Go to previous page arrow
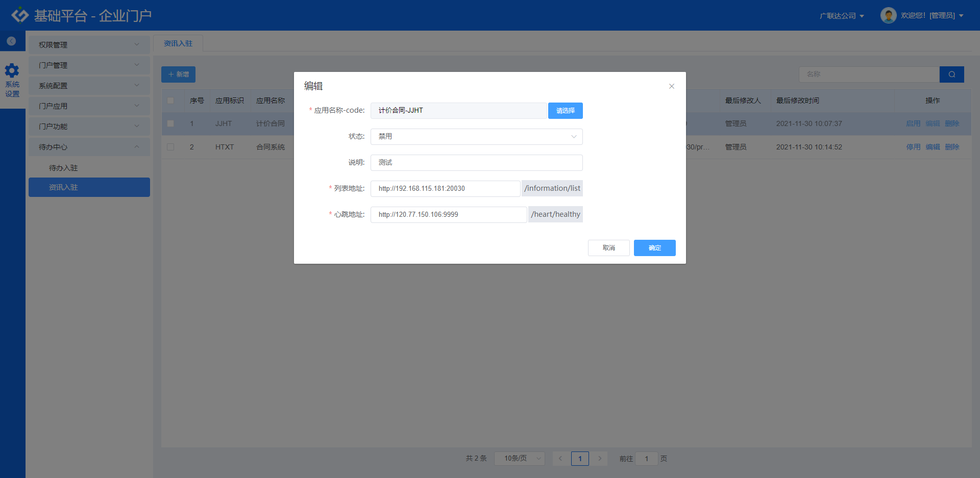 (560, 459)
